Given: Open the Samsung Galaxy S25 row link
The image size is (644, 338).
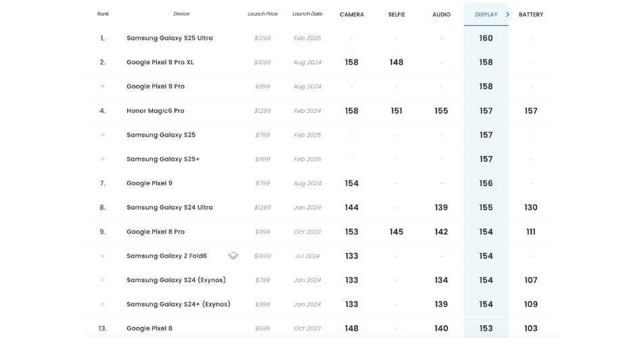Looking at the screenshot, I should coord(160,135).
